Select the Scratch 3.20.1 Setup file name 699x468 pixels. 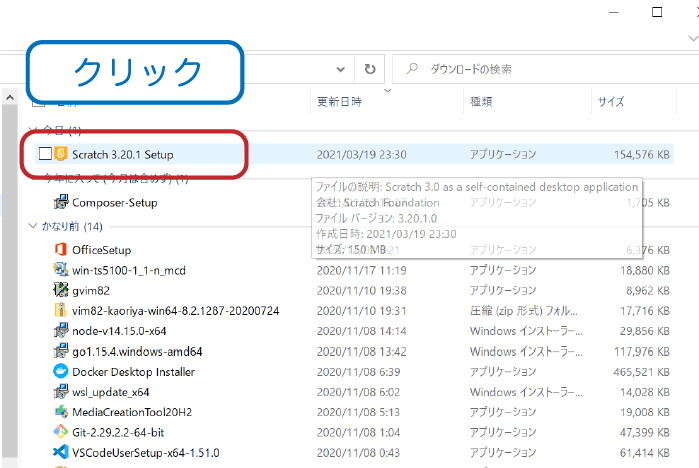[123, 155]
